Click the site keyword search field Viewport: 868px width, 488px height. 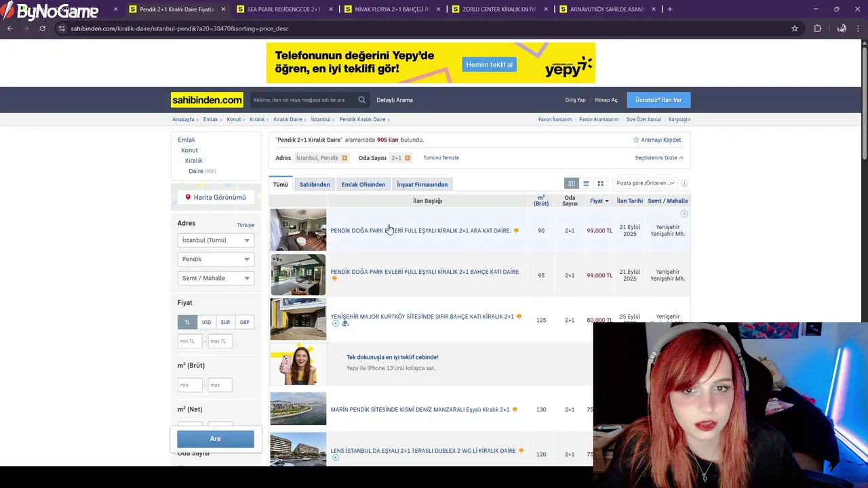(x=304, y=100)
